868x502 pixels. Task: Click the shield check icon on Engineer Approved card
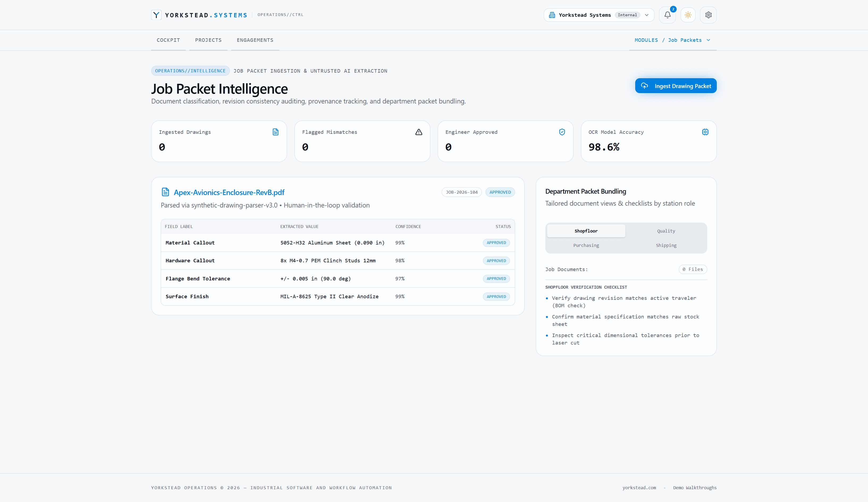[562, 132]
